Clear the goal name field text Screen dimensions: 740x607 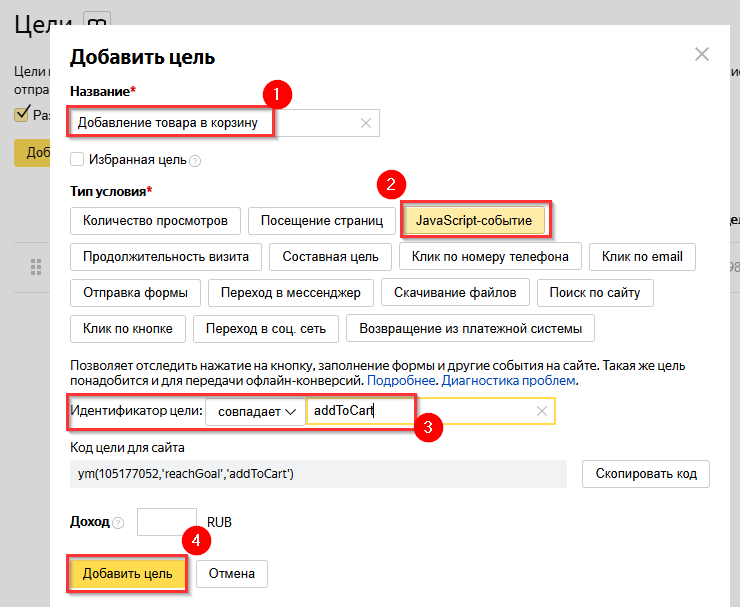(x=365, y=123)
